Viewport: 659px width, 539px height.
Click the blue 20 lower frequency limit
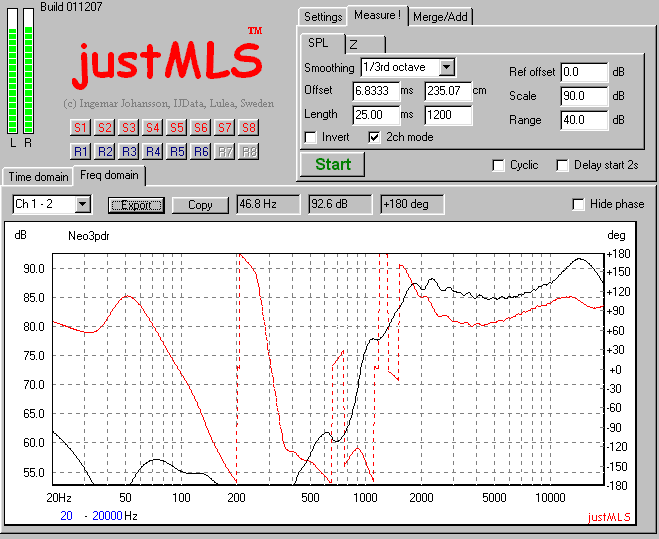pos(66,515)
